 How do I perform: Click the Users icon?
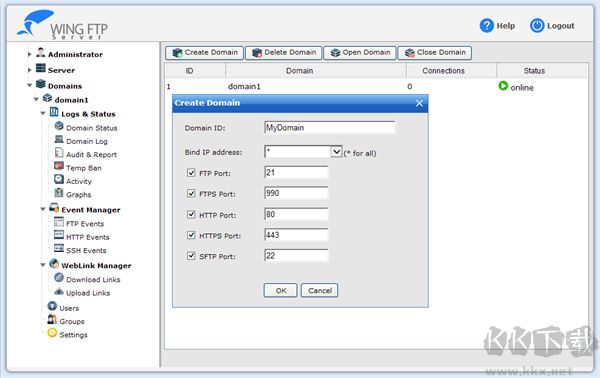(x=52, y=306)
